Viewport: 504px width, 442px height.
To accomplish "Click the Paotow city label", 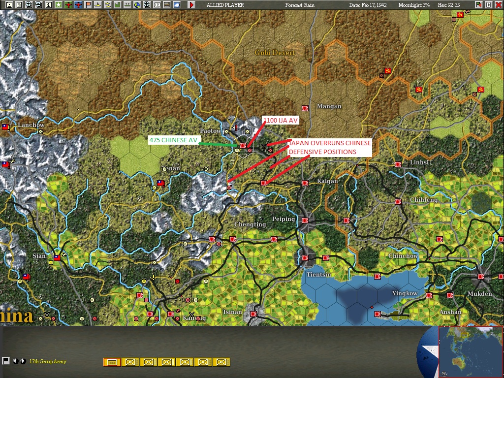I will coord(210,131).
